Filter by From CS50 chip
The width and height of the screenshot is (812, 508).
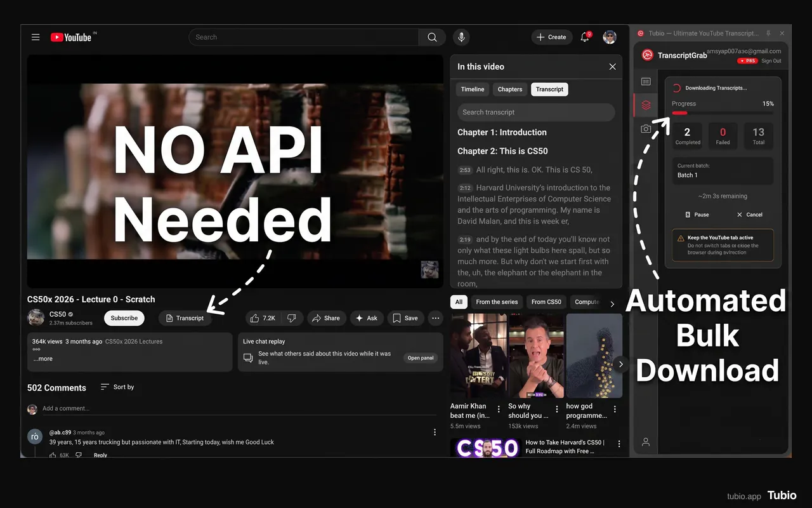pos(546,302)
